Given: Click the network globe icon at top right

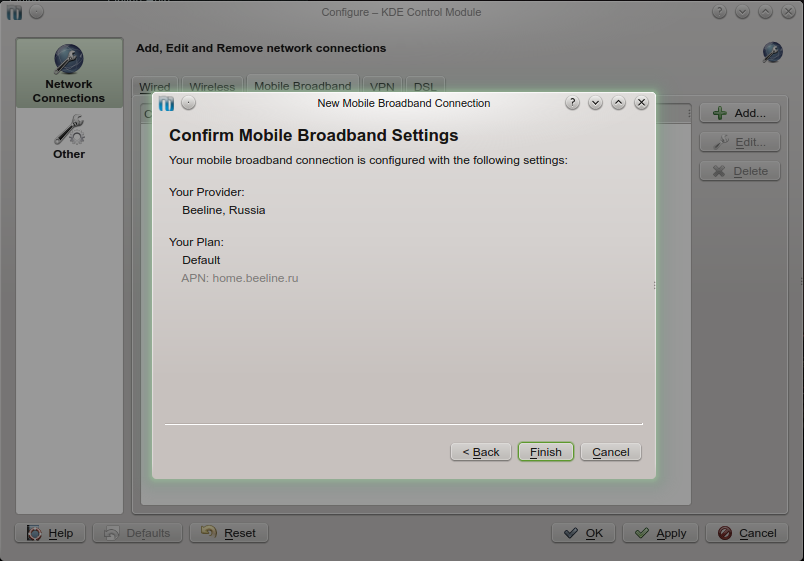Looking at the screenshot, I should [772, 52].
